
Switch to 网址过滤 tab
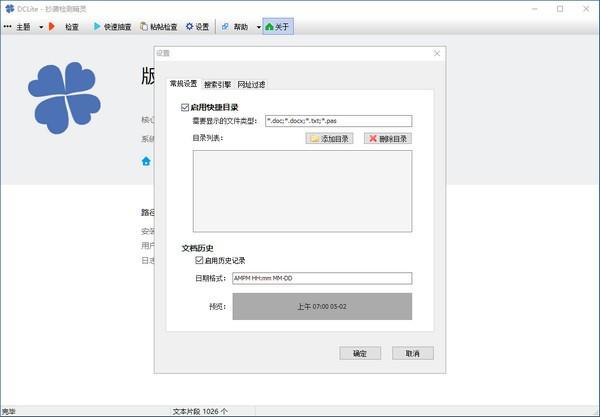click(x=251, y=85)
